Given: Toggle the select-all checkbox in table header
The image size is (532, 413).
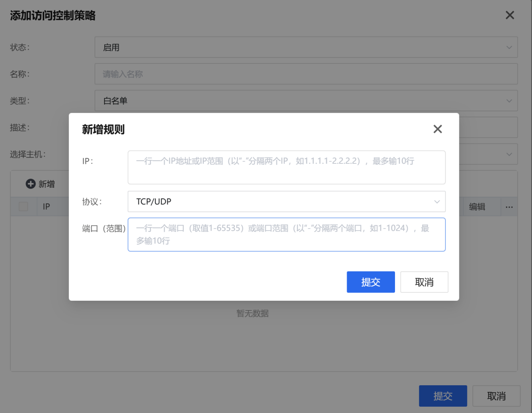Looking at the screenshot, I should point(24,206).
